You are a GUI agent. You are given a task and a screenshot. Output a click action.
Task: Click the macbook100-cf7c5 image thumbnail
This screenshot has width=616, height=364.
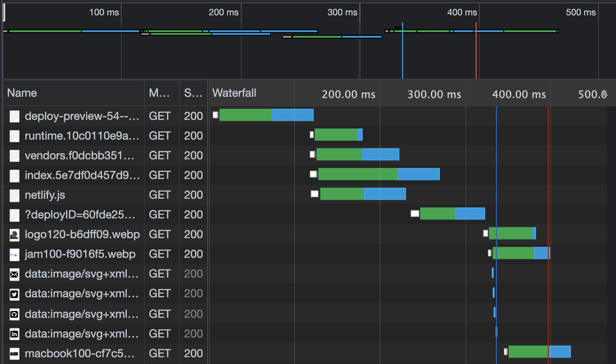tap(14, 354)
